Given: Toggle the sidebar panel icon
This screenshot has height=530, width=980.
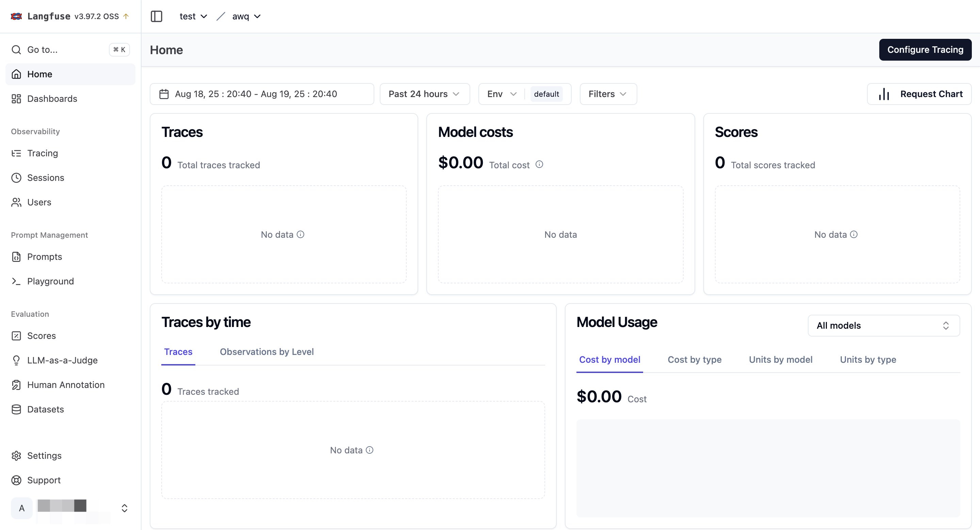Looking at the screenshot, I should [x=157, y=16].
